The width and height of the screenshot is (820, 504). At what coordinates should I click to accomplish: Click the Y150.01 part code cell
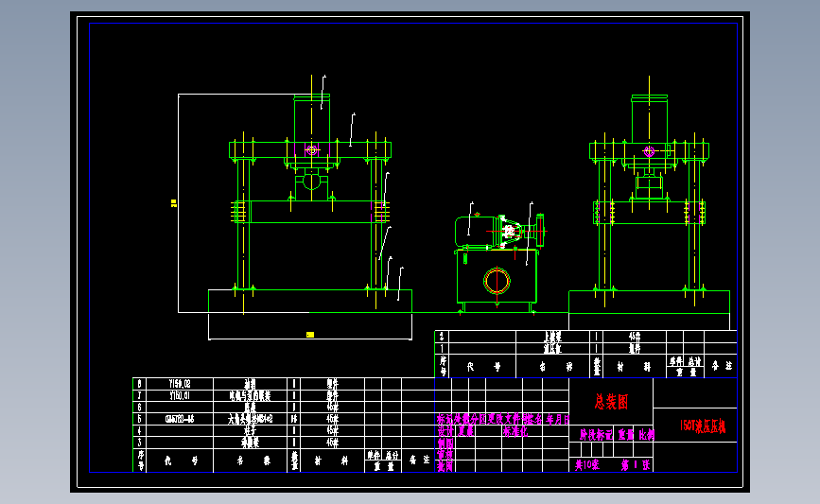(180, 396)
